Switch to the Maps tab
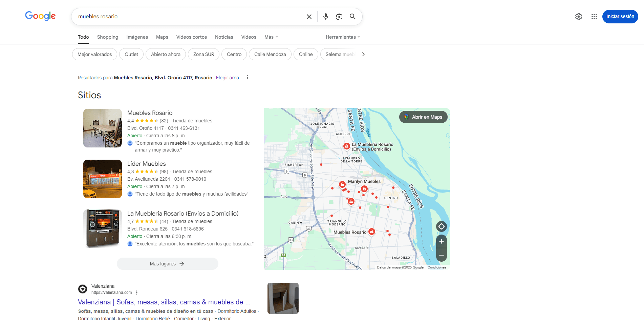Screen dimensions: 644x321 pyautogui.click(x=162, y=37)
